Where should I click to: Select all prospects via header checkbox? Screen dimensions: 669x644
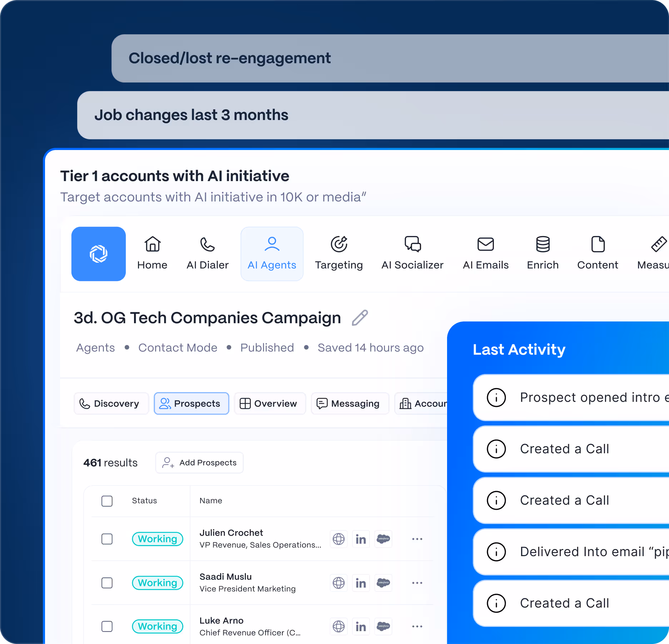(107, 501)
